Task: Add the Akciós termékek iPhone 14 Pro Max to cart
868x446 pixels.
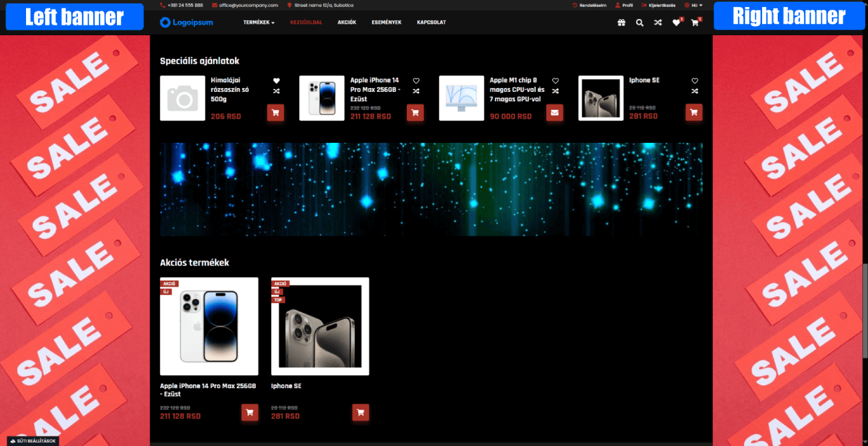Action: tap(249, 412)
